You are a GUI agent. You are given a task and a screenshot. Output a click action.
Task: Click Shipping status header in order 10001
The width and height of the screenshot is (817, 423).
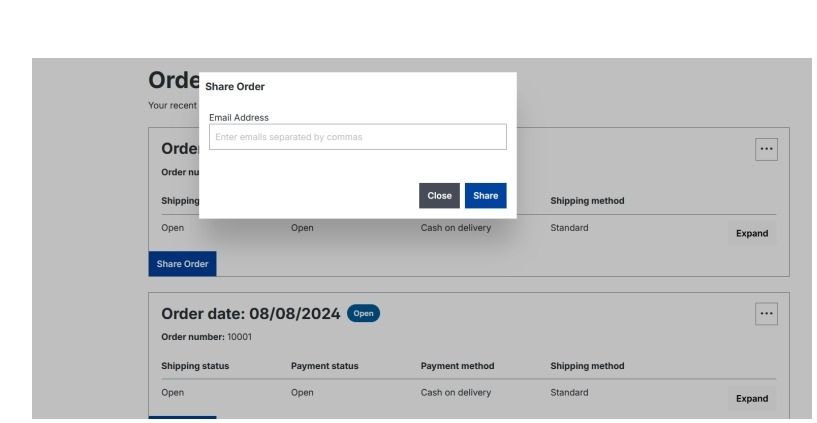195,366
